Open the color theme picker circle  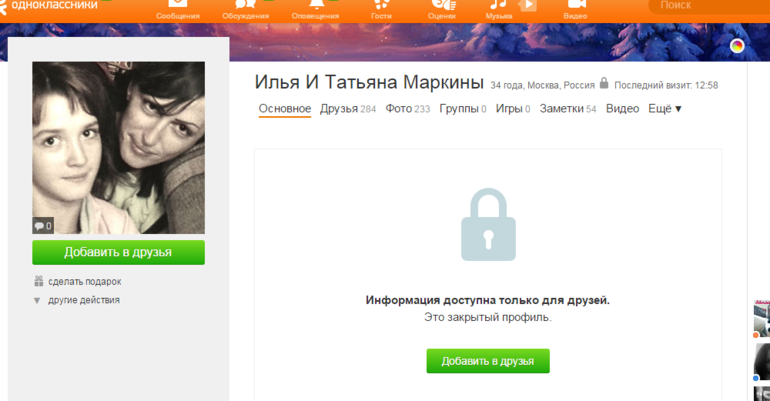click(x=737, y=46)
